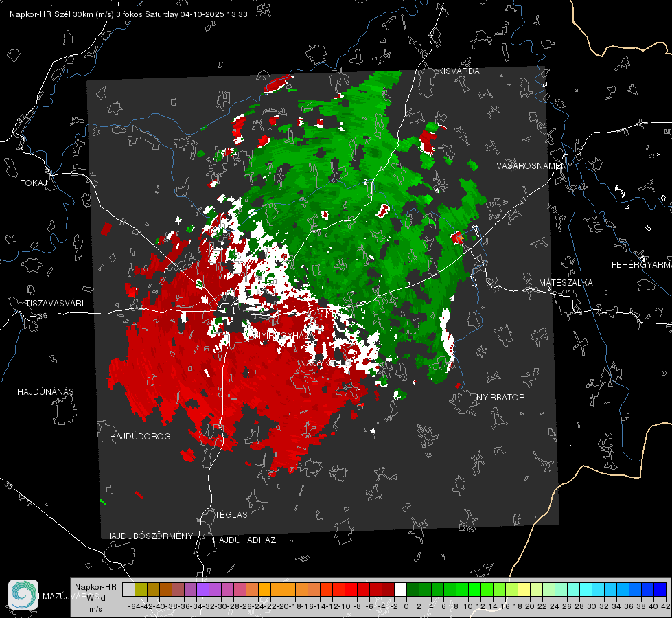Select the KISVÁRDA town label
The height and width of the screenshot is (618, 672).
[x=459, y=71]
